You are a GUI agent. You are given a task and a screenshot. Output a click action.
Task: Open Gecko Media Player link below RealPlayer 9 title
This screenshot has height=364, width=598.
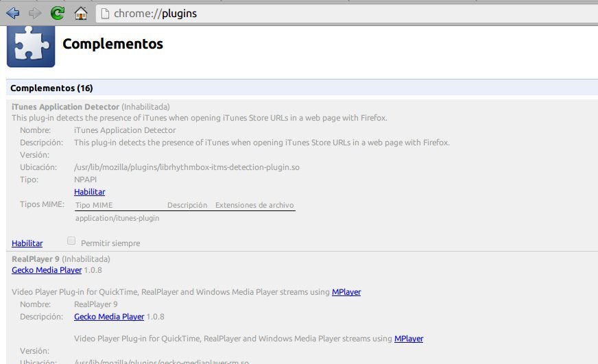(x=47, y=270)
